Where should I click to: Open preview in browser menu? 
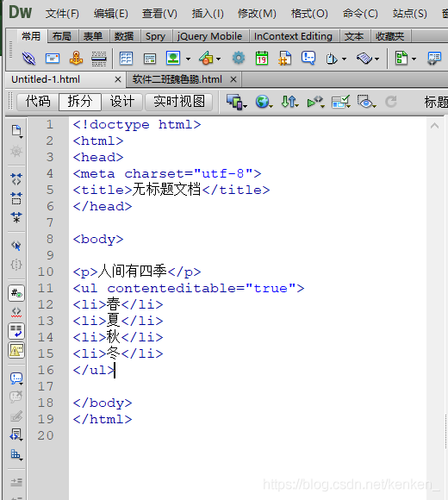point(264,102)
